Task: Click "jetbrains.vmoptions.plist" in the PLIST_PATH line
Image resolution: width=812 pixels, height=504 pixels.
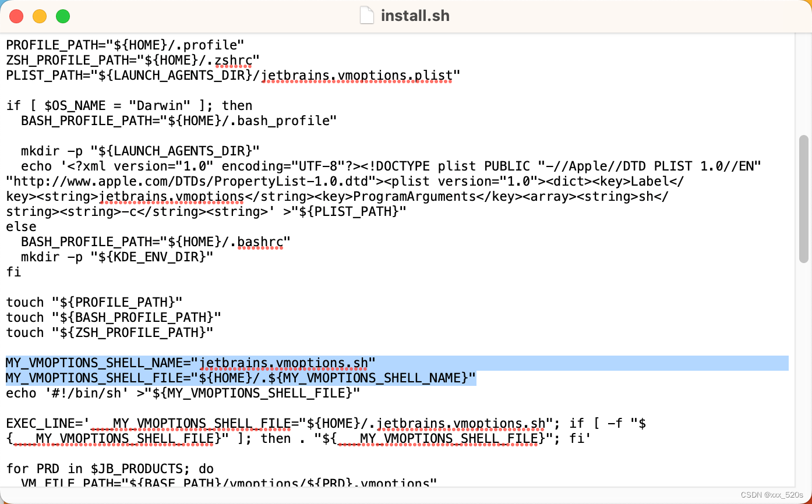Action: coord(357,75)
